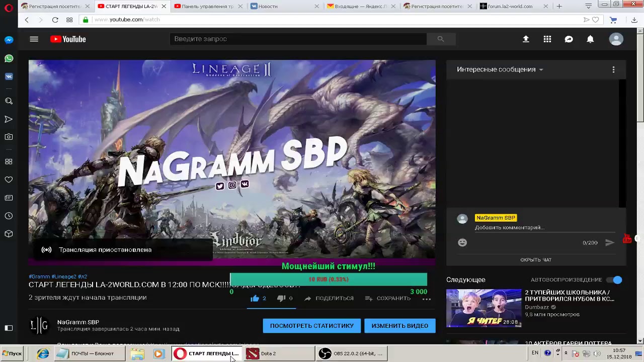Image resolution: width=644 pixels, height=362 pixels.
Task: Open WhatsApp in Opera sidebar
Action: (x=9, y=58)
